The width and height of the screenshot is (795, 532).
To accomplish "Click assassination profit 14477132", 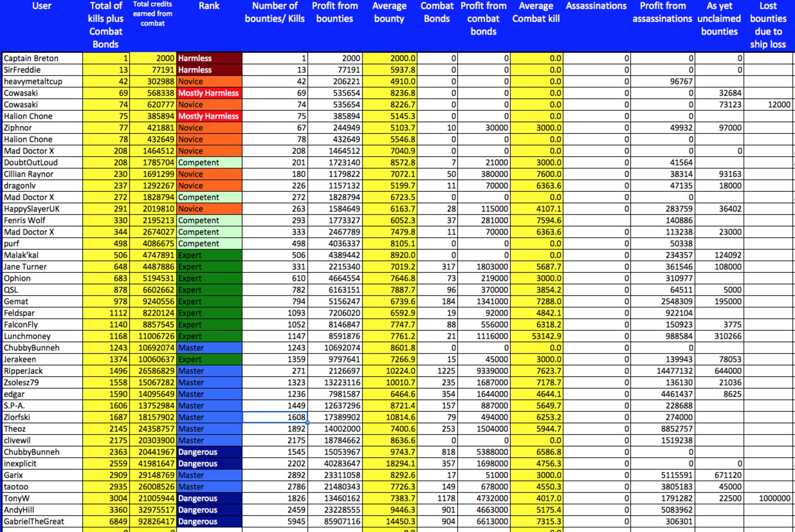I will 662,371.
